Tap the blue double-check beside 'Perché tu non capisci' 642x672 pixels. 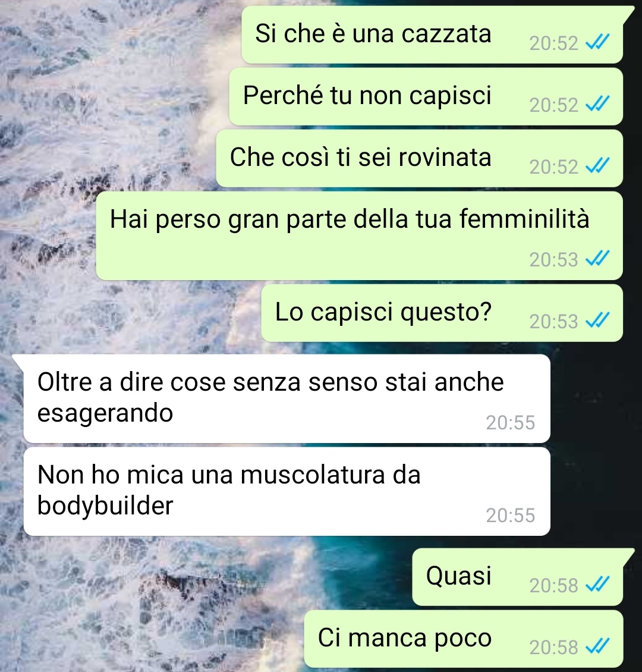coord(597,103)
